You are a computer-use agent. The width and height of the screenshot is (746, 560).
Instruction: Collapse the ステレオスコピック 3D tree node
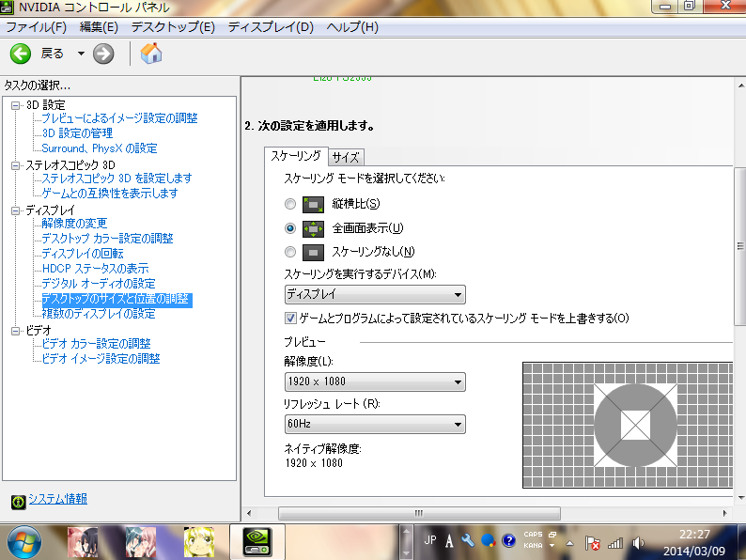15,164
